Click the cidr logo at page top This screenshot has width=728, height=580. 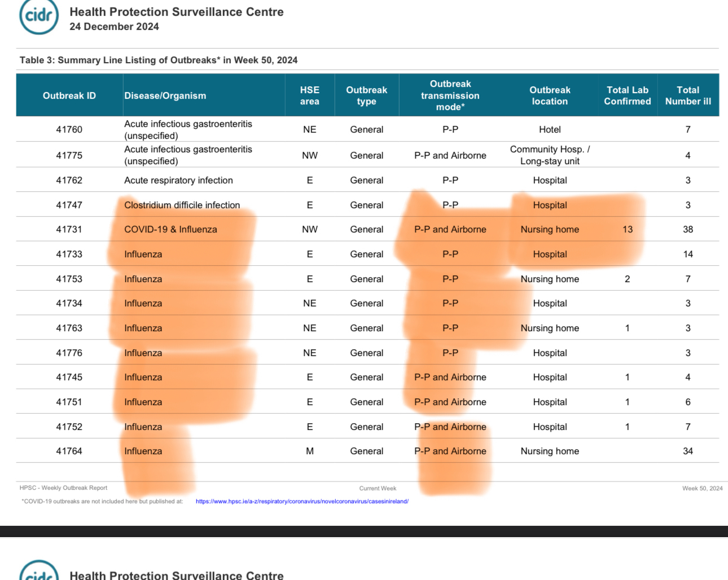click(39, 16)
